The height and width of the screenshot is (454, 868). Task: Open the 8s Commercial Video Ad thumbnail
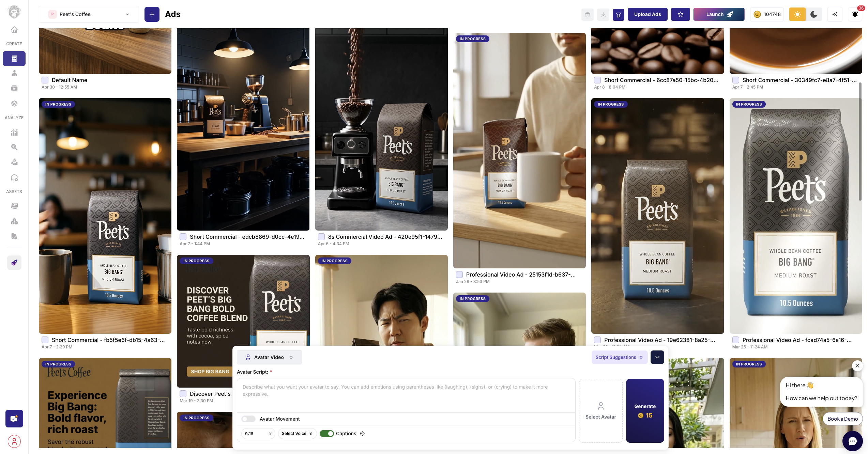click(381, 129)
